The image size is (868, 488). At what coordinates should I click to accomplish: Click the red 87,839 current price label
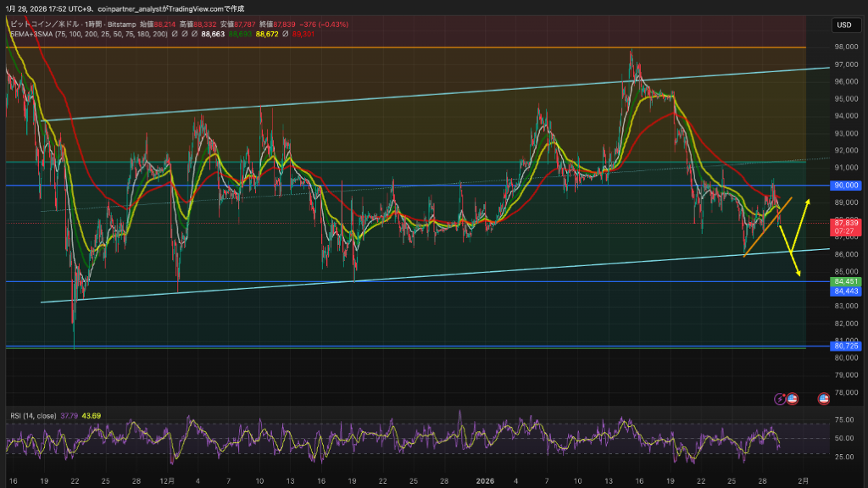[847, 223]
